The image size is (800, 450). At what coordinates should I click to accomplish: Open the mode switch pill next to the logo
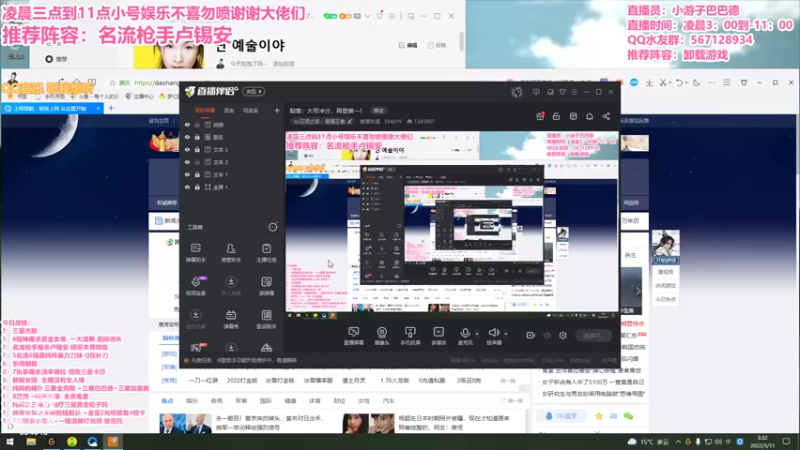point(254,92)
